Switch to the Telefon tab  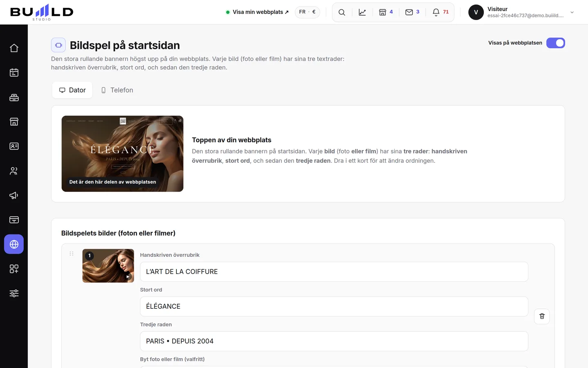[117, 90]
